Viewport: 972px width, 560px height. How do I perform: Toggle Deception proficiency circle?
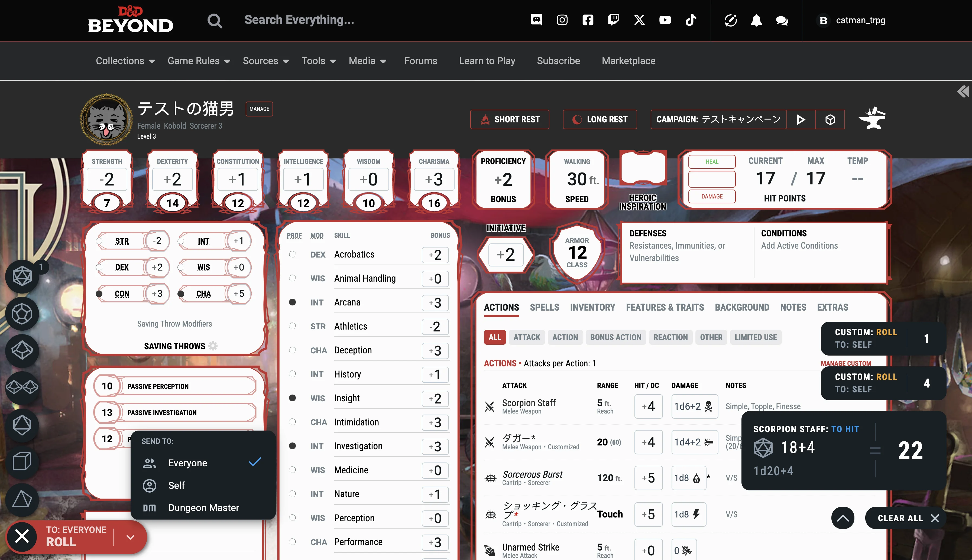coord(292,350)
